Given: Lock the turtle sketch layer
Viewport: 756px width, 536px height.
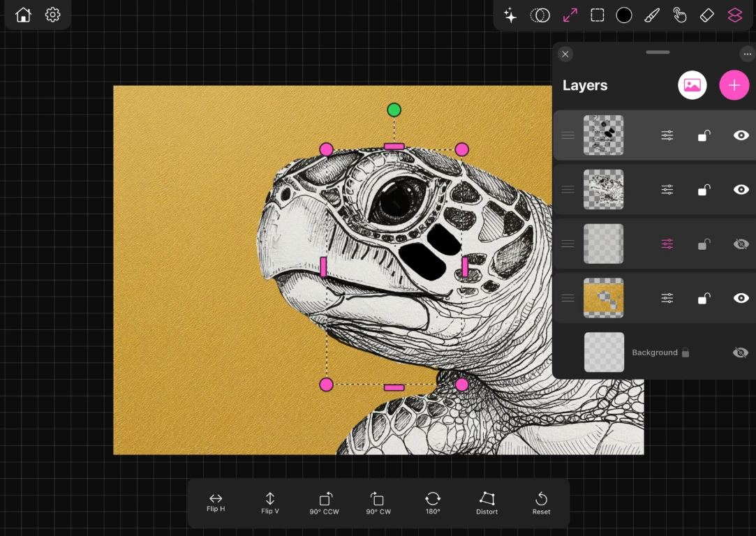Looking at the screenshot, I should point(704,189).
